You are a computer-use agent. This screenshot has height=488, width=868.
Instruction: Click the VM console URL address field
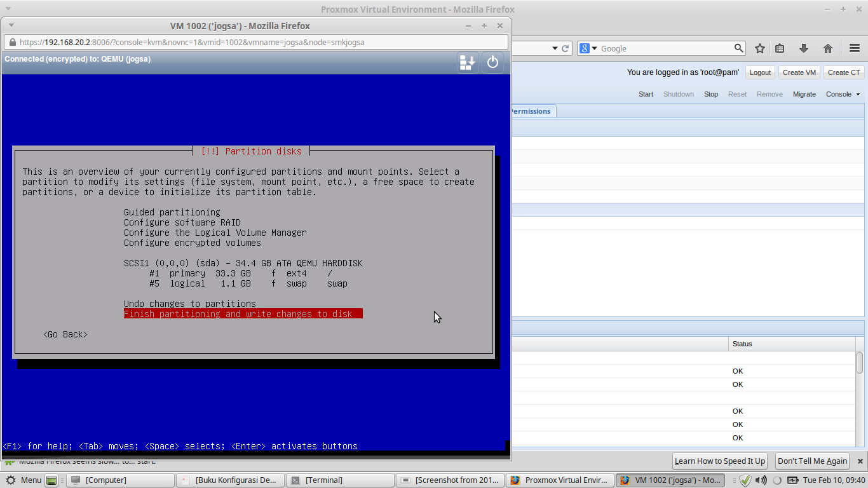[256, 43]
